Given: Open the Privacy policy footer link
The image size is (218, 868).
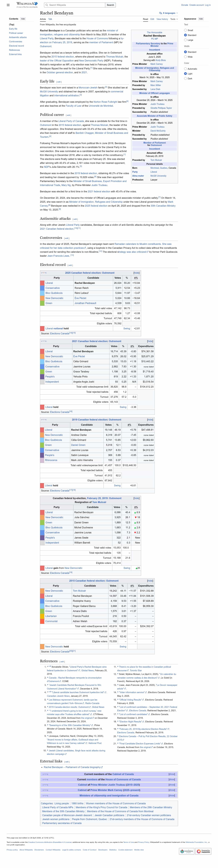Looking at the screenshot, I should (x=12, y=850).
